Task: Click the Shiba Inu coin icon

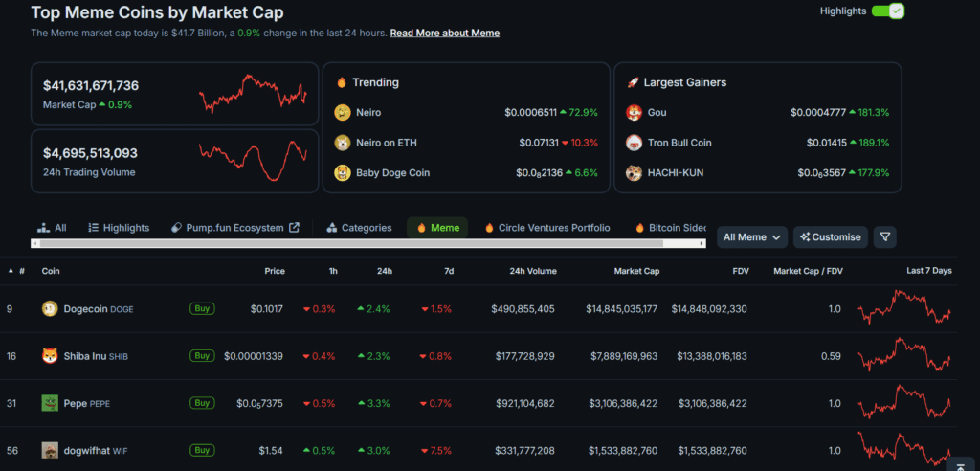Action: coord(50,356)
